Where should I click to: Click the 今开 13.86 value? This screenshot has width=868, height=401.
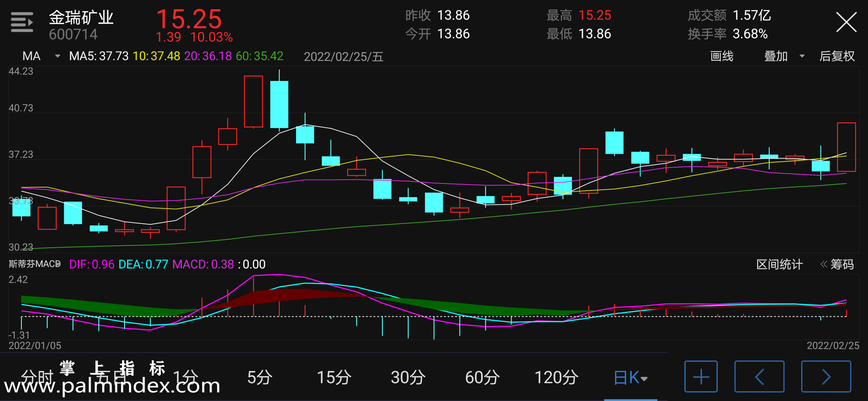click(x=437, y=34)
